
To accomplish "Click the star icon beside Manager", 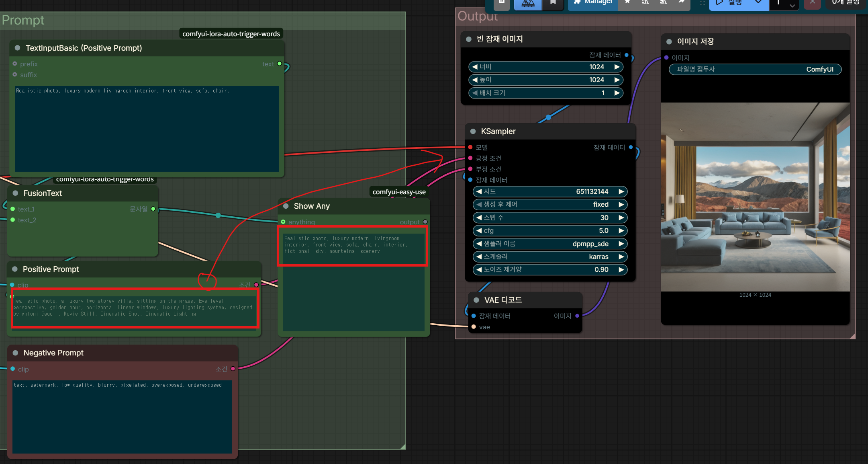I will (627, 3).
